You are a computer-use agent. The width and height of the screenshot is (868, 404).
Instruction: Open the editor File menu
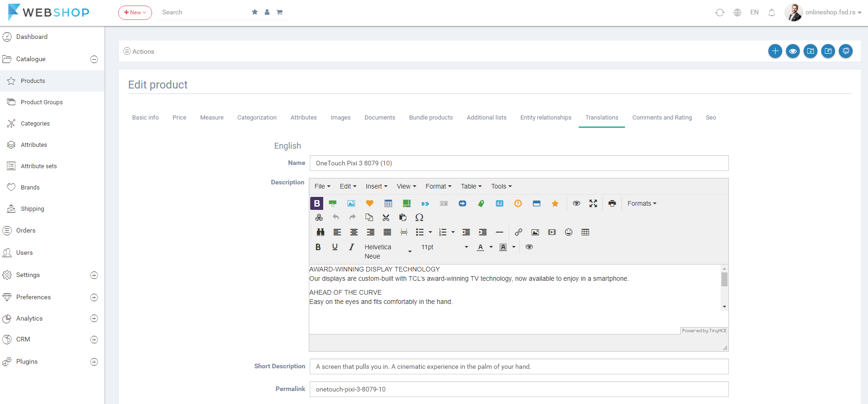[322, 186]
